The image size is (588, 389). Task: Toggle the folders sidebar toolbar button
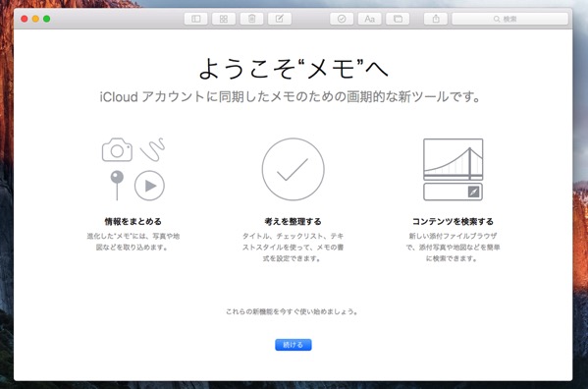[x=195, y=19]
